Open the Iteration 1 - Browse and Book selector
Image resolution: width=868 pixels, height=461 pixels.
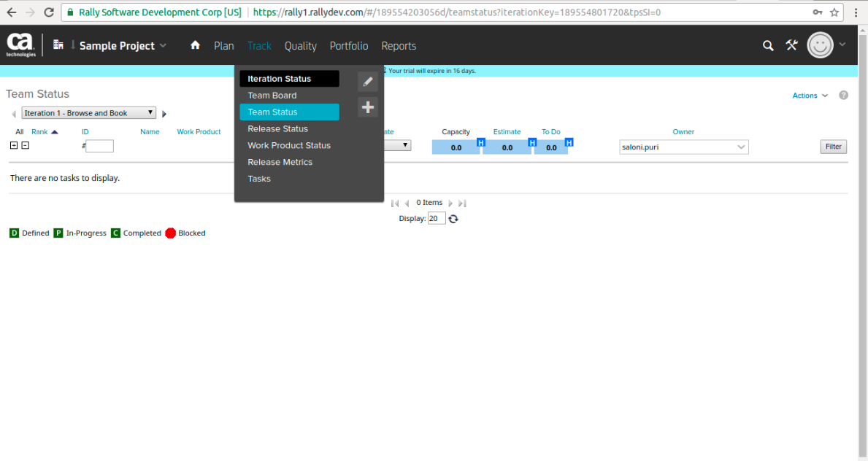coord(88,113)
